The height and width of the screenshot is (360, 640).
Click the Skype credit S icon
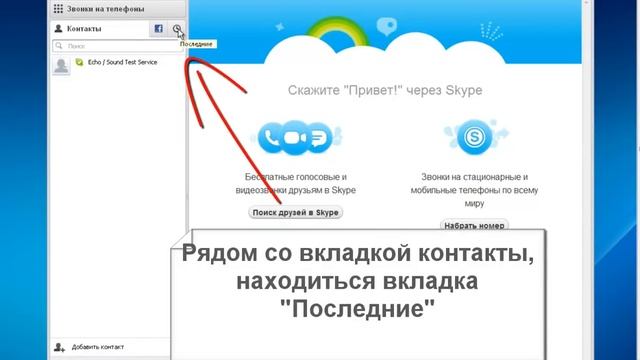(x=475, y=137)
